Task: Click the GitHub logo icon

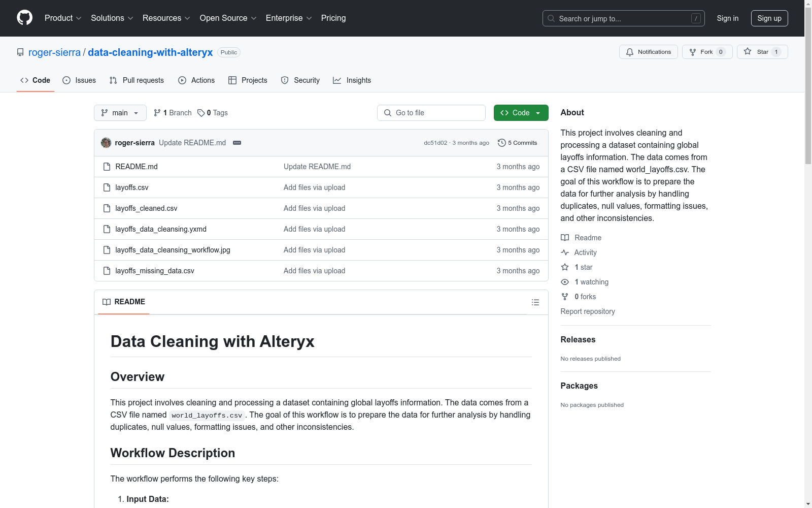Action: click(24, 18)
